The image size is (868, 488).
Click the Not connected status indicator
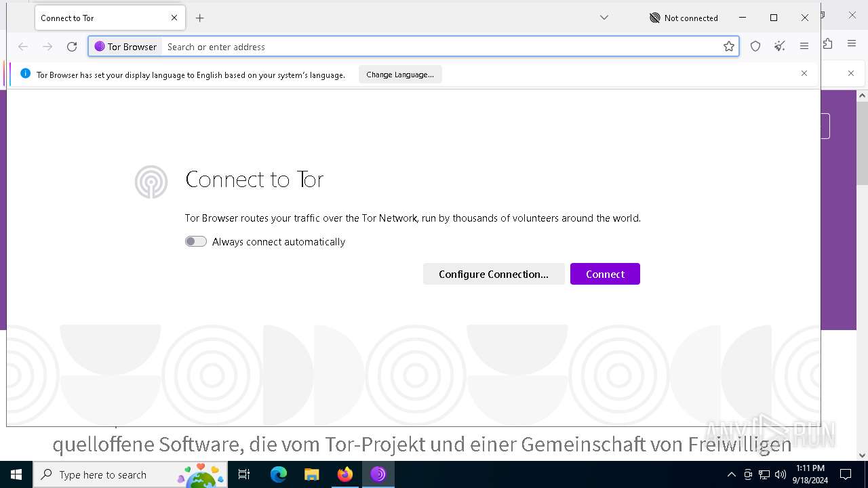click(x=684, y=18)
